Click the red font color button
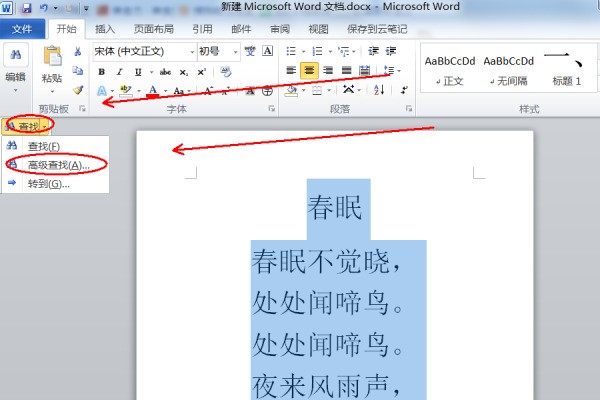 tap(152, 91)
